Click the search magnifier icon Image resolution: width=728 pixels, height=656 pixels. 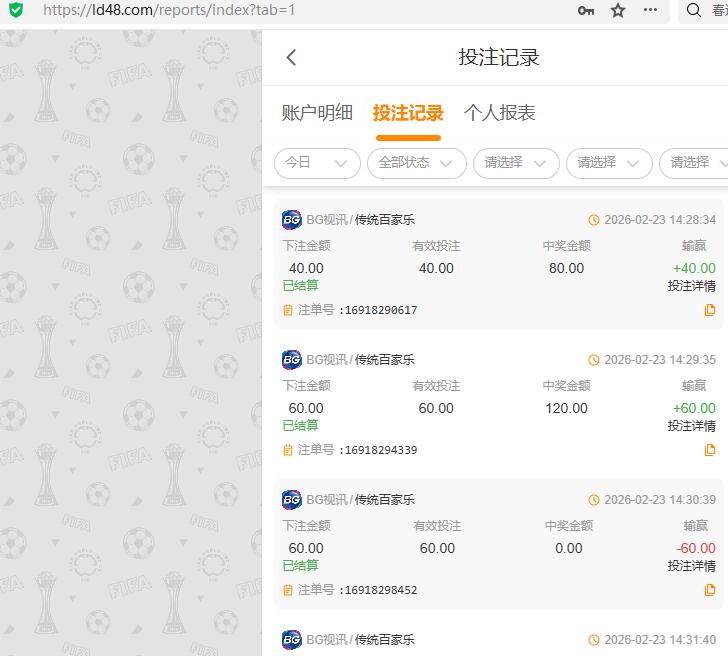pyautogui.click(x=694, y=10)
